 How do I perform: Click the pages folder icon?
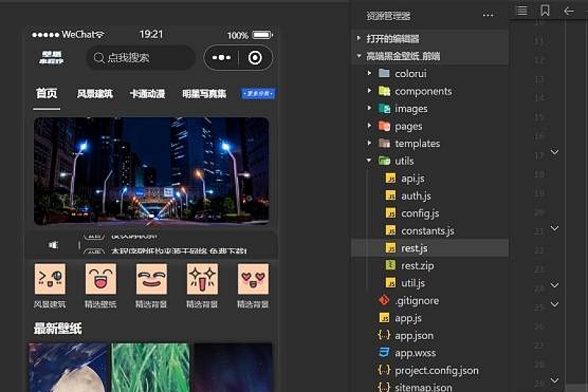click(384, 126)
